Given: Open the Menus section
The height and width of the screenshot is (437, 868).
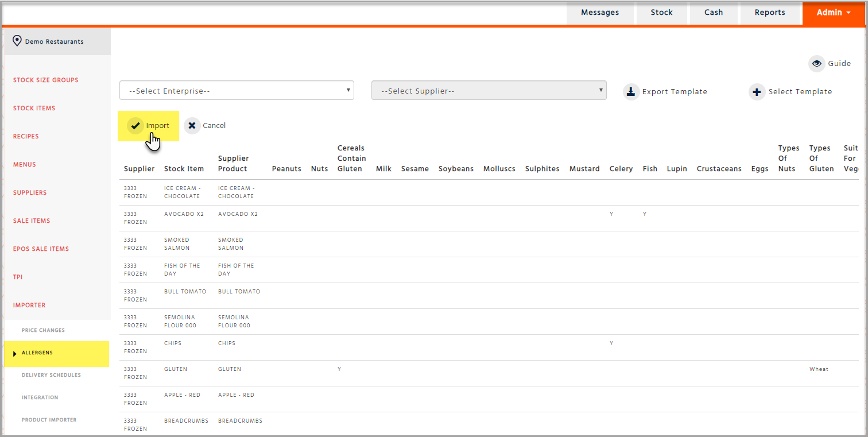Looking at the screenshot, I should click(25, 165).
